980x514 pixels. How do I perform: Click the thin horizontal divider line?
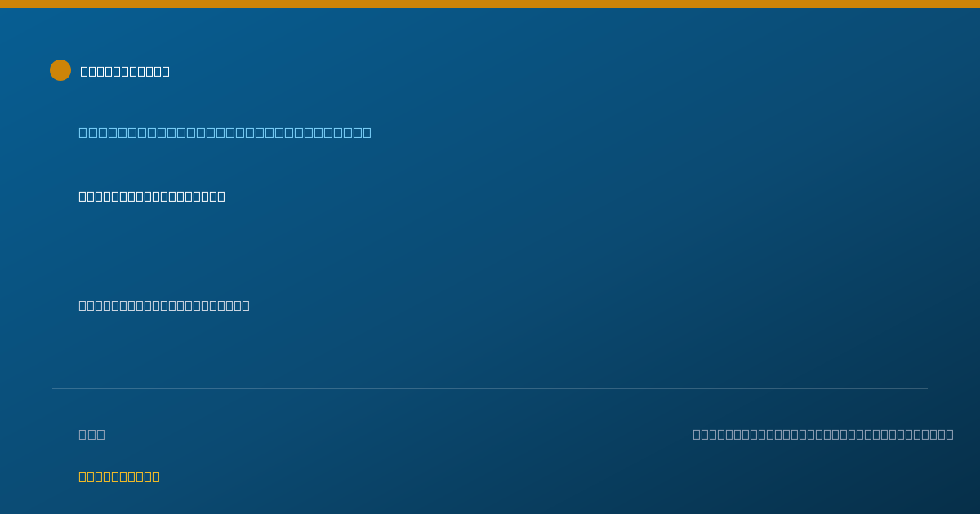pyautogui.click(x=490, y=388)
